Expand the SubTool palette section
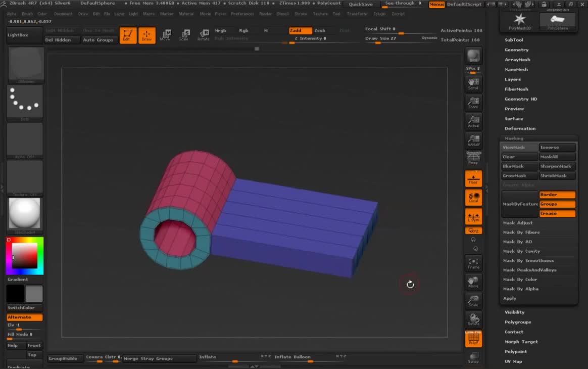Viewport: 588px width, 369px height. [x=514, y=40]
